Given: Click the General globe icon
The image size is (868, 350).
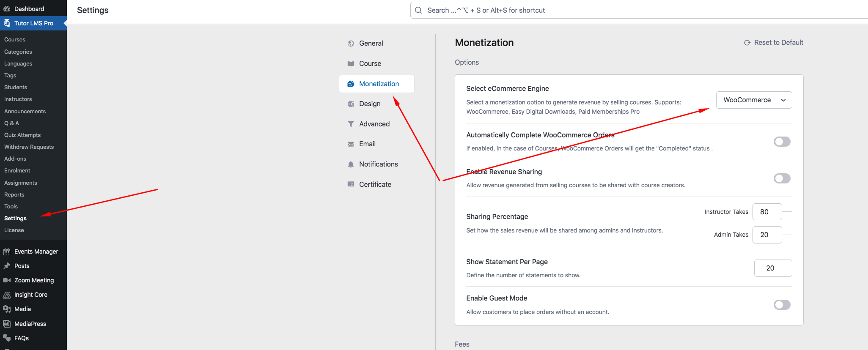Looking at the screenshot, I should [x=351, y=44].
